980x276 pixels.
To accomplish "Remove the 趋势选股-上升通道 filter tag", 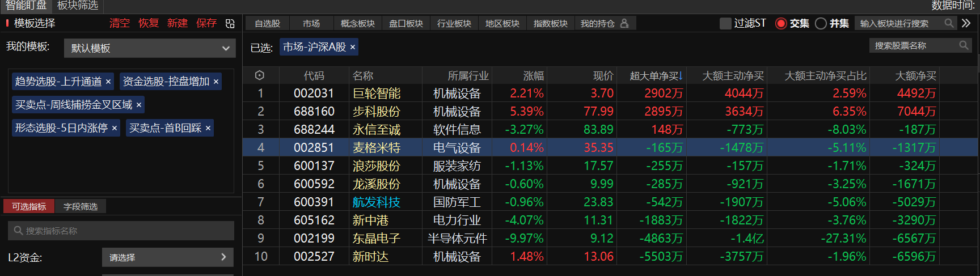I will [x=108, y=82].
